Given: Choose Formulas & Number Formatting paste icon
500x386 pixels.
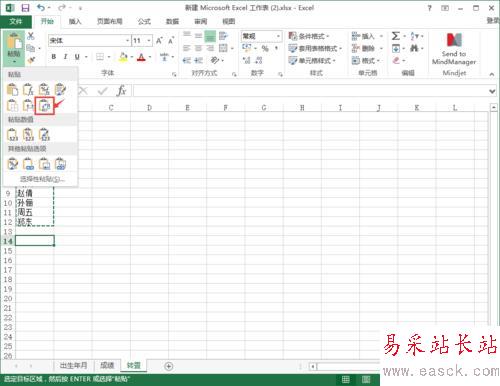Looking at the screenshot, I should tap(44, 90).
